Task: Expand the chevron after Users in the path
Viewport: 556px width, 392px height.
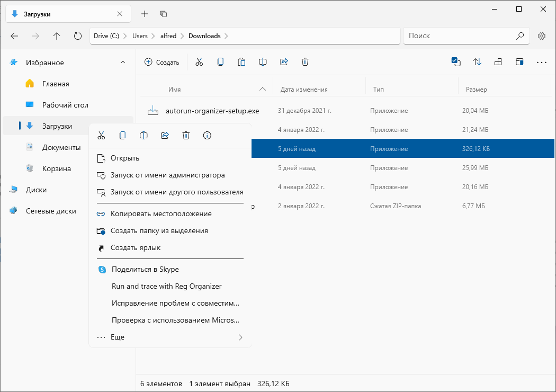Action: (154, 36)
